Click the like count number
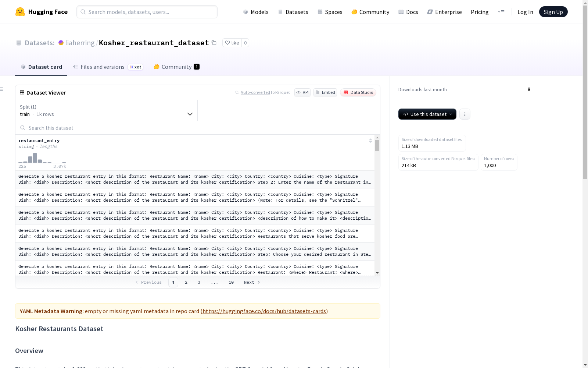Viewport: 588px width, 368px height. (x=245, y=43)
